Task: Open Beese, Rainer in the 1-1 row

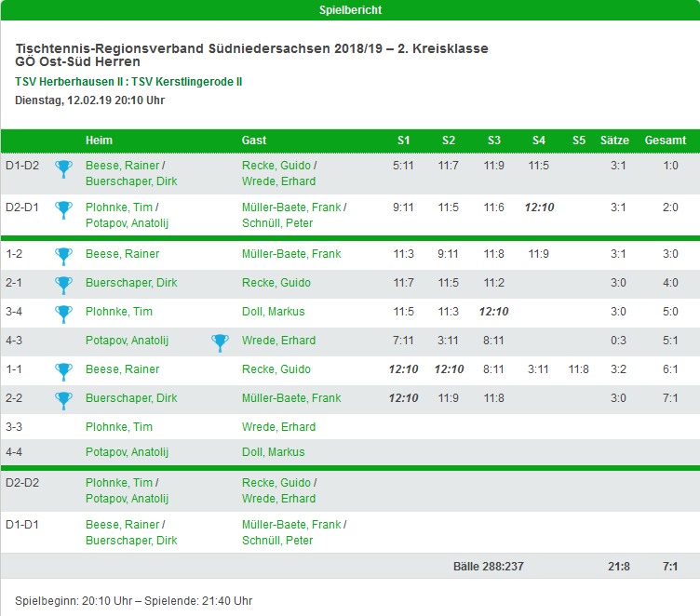Action: (x=122, y=369)
